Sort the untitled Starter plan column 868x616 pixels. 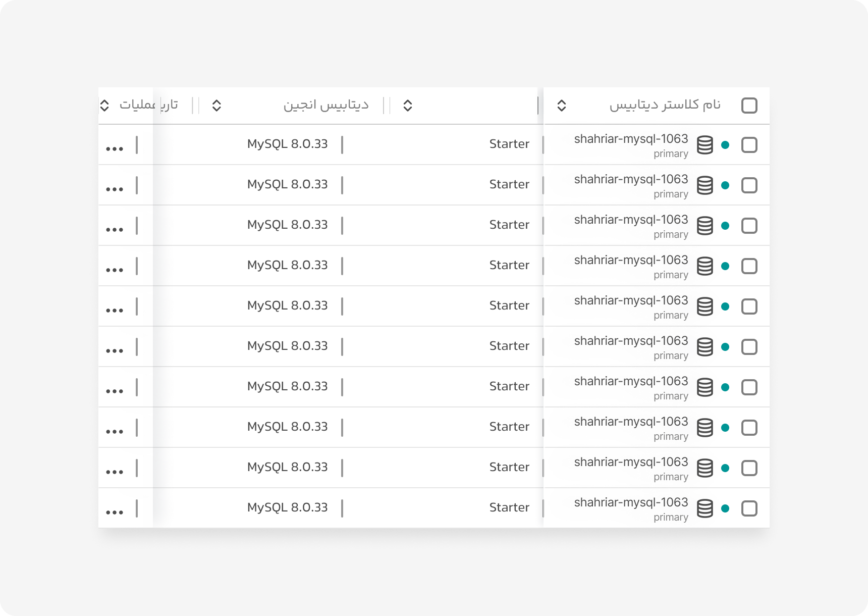pyautogui.click(x=408, y=106)
